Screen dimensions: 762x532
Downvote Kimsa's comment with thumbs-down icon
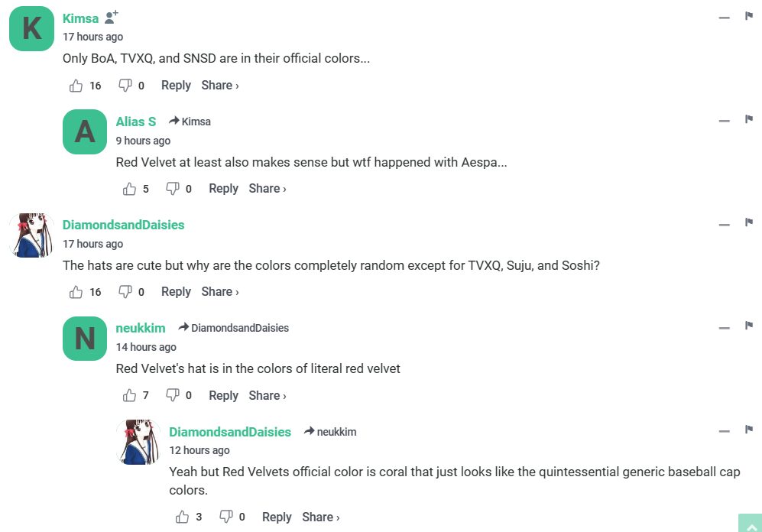click(125, 86)
